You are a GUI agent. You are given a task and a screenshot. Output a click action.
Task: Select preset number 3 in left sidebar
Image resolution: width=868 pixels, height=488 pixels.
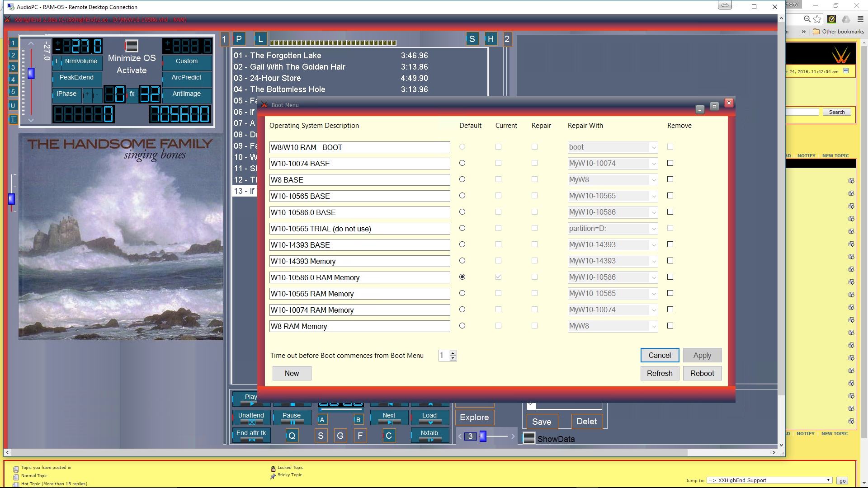(x=13, y=67)
